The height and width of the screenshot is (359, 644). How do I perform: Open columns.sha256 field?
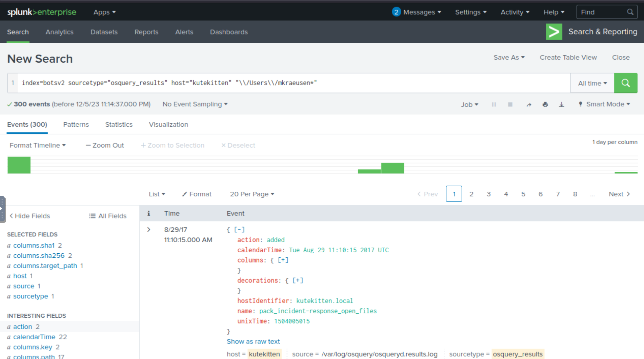tap(39, 256)
